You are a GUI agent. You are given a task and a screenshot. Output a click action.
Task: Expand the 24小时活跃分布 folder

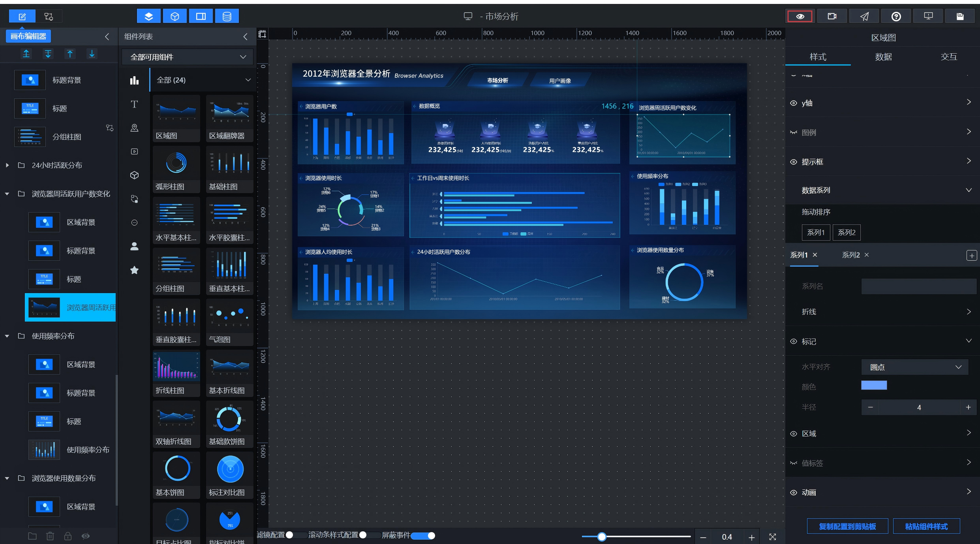click(7, 165)
